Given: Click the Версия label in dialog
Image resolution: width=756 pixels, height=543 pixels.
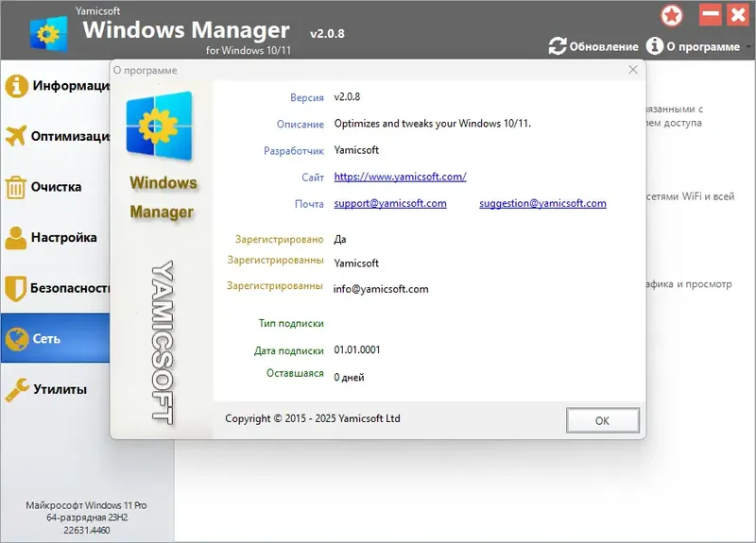Looking at the screenshot, I should (306, 97).
